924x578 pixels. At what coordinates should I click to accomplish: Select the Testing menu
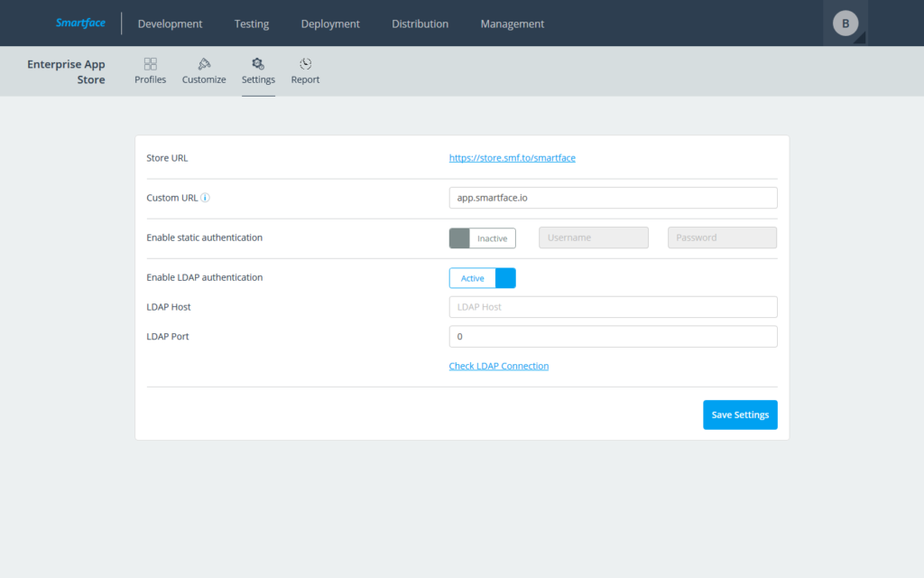click(251, 23)
